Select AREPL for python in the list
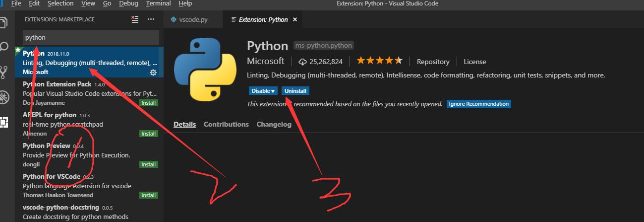The width and height of the screenshot is (644, 222). pos(89,124)
